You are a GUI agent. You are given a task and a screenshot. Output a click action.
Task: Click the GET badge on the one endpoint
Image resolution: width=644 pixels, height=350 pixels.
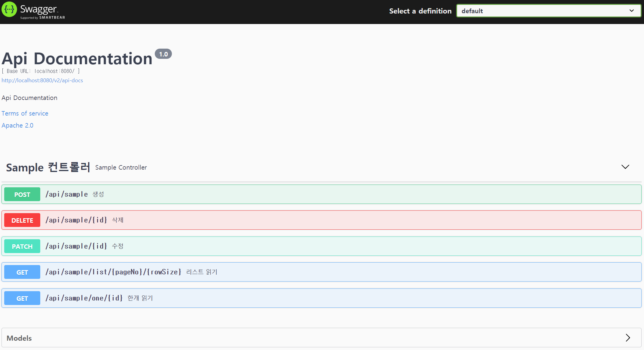coord(22,298)
